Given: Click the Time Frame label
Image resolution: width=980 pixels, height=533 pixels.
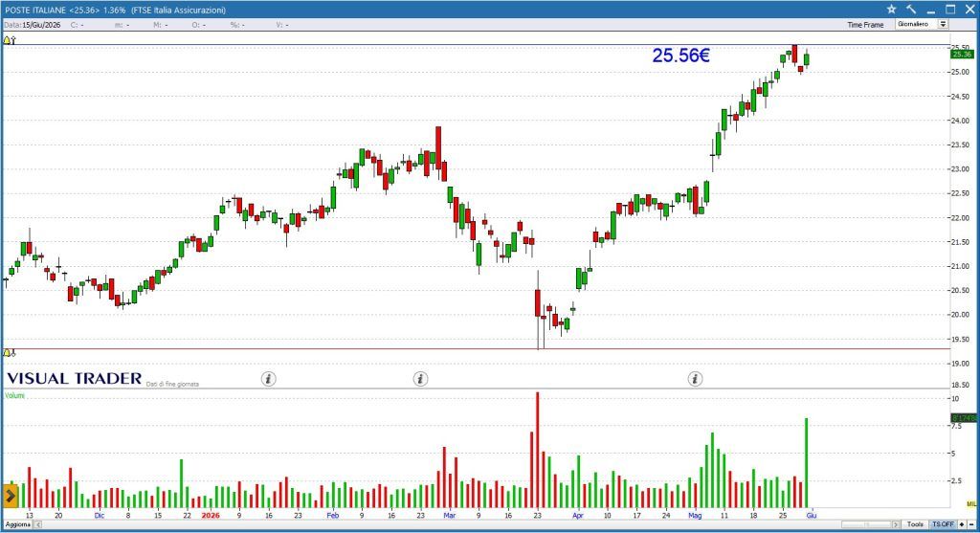Looking at the screenshot, I should click(865, 25).
